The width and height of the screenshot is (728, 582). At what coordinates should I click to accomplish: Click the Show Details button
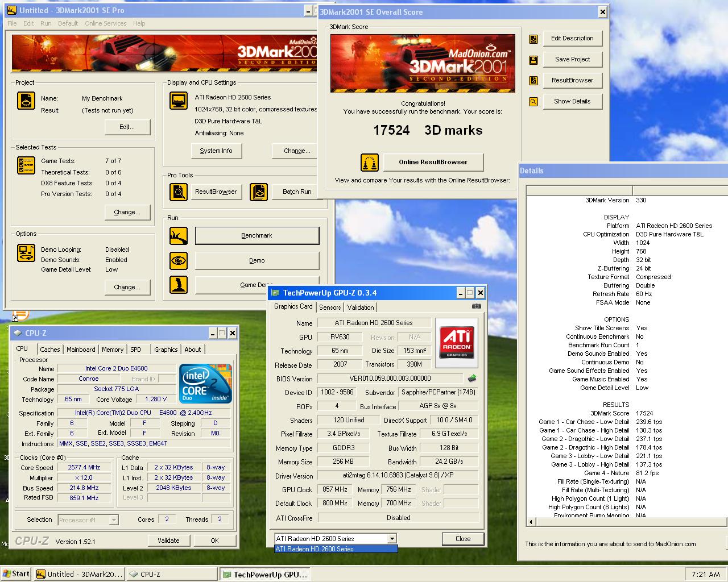tap(572, 101)
